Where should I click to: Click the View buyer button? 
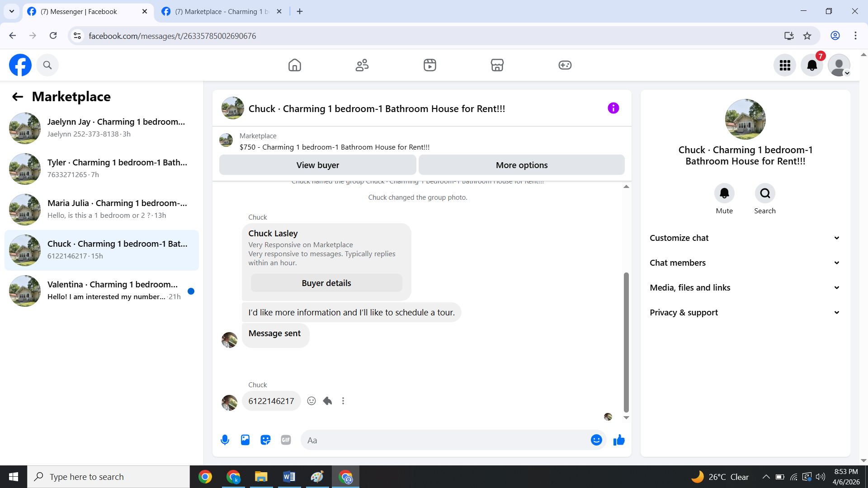point(317,165)
